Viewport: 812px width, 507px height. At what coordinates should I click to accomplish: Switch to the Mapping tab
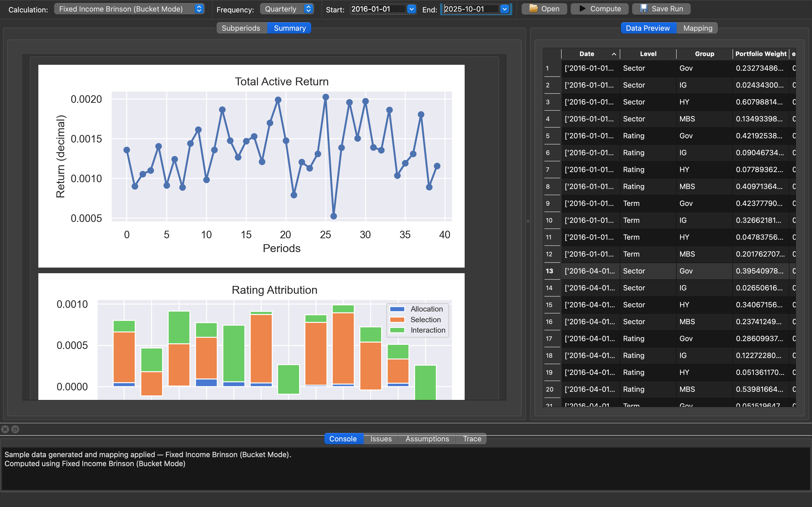(x=698, y=28)
